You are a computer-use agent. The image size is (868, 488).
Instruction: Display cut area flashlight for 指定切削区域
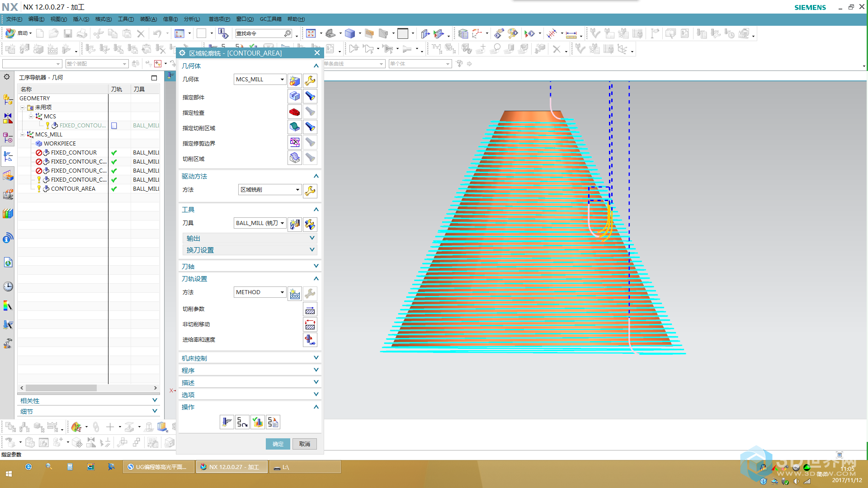coord(310,127)
